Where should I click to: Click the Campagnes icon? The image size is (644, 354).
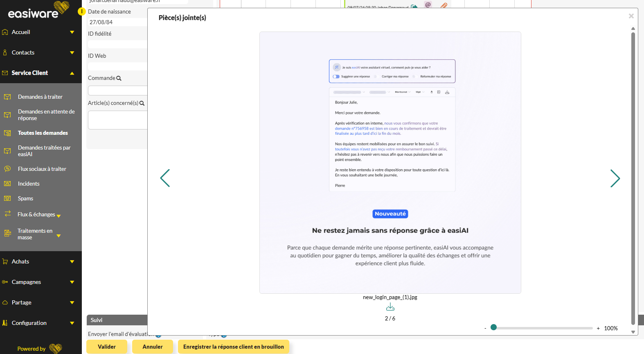[5, 282]
